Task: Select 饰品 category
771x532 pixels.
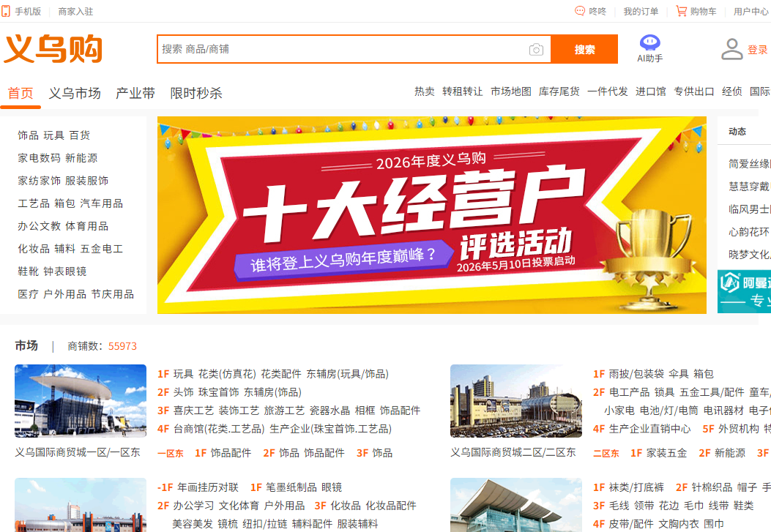Action: coord(28,135)
